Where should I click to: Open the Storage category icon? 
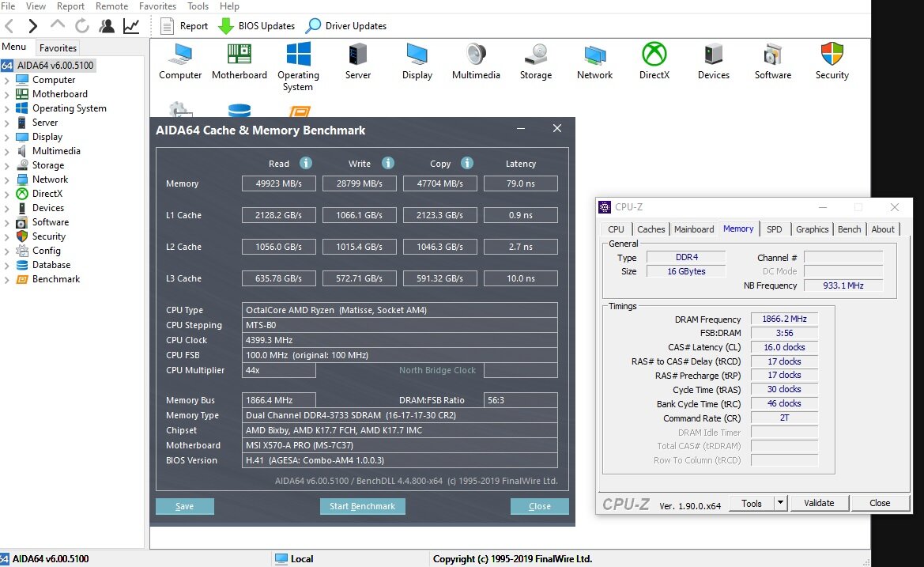[536, 62]
